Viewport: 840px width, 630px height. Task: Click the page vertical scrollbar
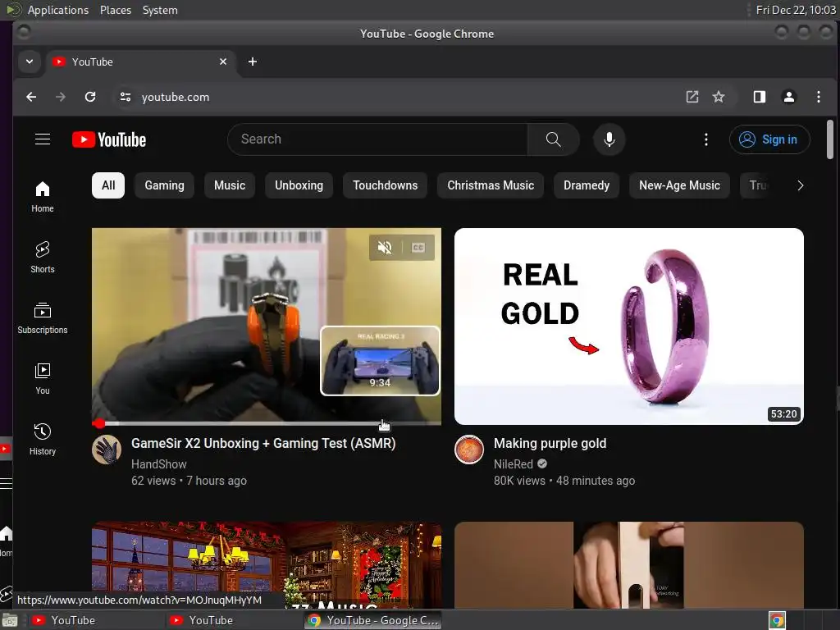[830, 139]
